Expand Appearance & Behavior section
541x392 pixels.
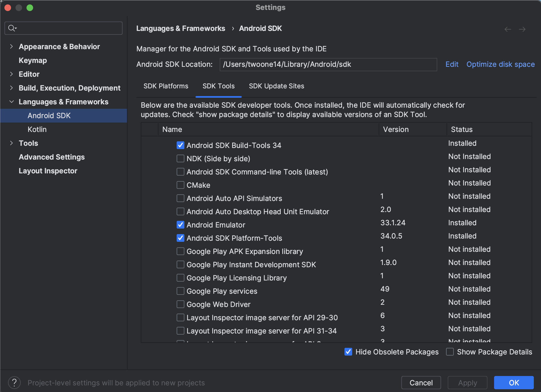pyautogui.click(x=11, y=46)
